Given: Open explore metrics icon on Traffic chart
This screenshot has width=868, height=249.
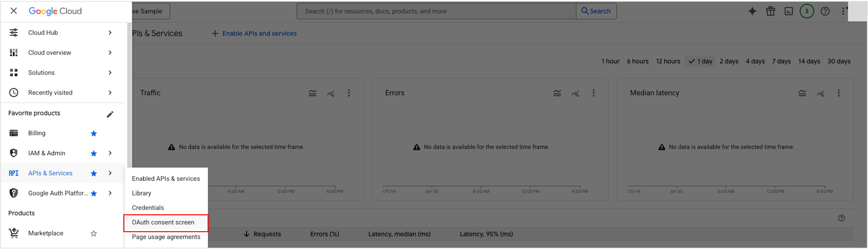Looking at the screenshot, I should coord(331,93).
